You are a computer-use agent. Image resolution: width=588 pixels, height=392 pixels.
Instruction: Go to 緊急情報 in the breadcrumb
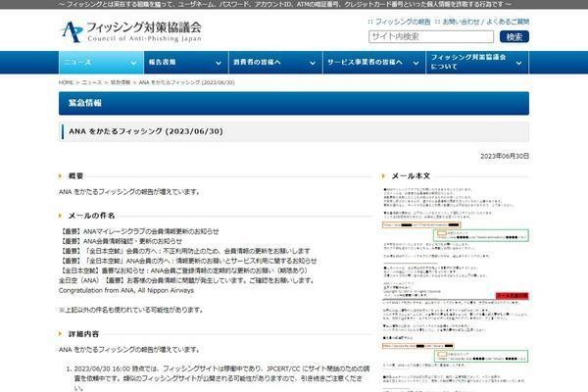[120, 82]
